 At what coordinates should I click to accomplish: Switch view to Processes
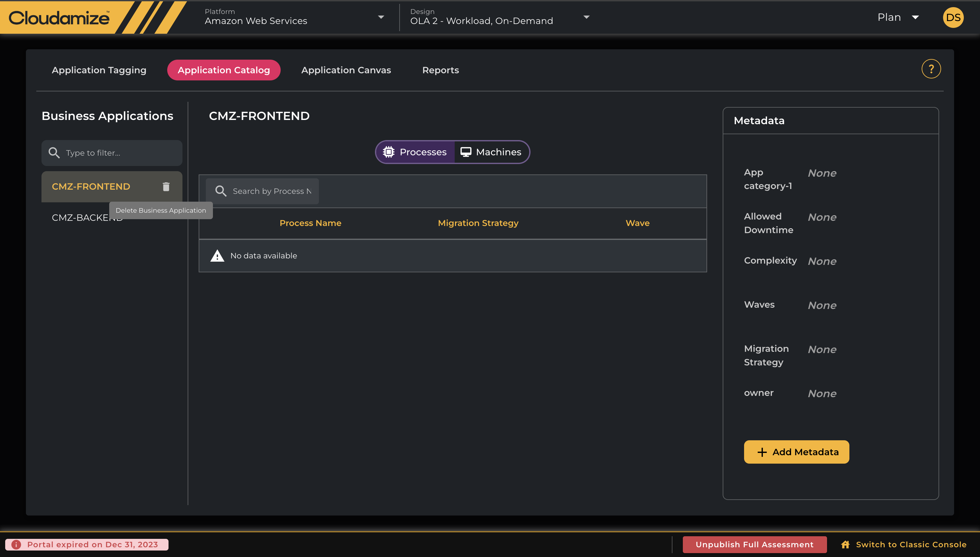click(x=415, y=152)
